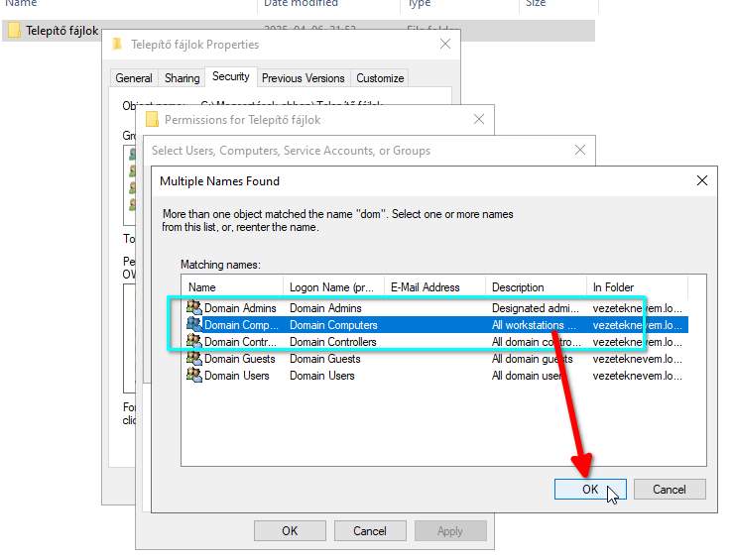Click folder icon in Properties title bar

118,45
